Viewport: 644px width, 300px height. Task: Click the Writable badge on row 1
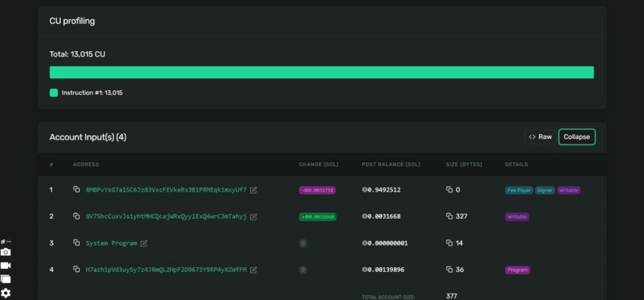pos(569,191)
